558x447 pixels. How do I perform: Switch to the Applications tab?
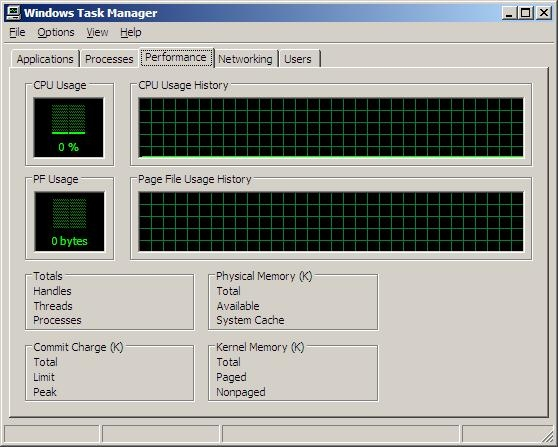[45, 59]
